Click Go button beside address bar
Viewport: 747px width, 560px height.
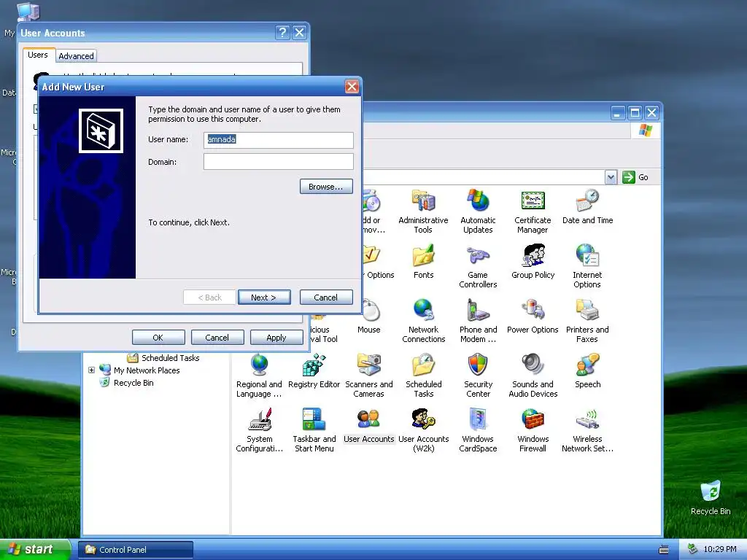pyautogui.click(x=635, y=177)
